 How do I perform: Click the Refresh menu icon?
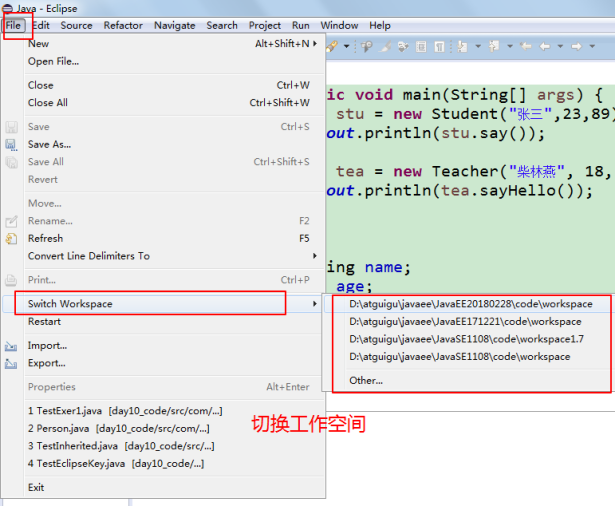point(11,238)
